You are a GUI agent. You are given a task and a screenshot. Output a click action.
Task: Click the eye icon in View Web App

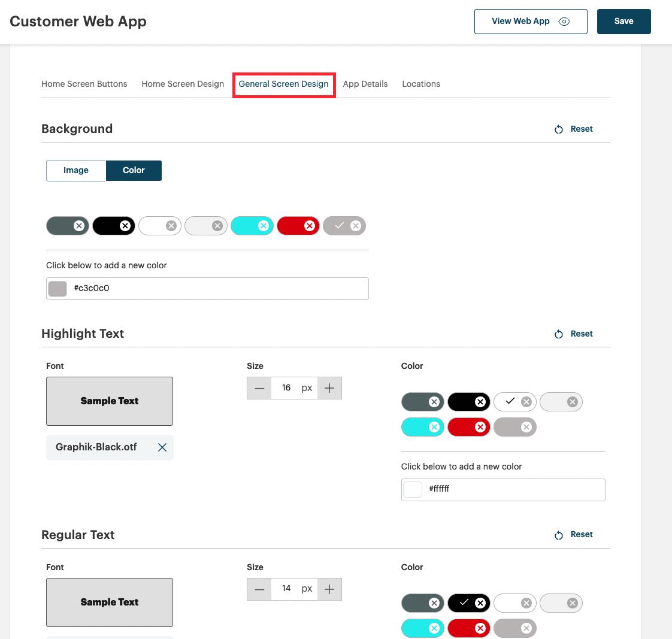point(564,21)
